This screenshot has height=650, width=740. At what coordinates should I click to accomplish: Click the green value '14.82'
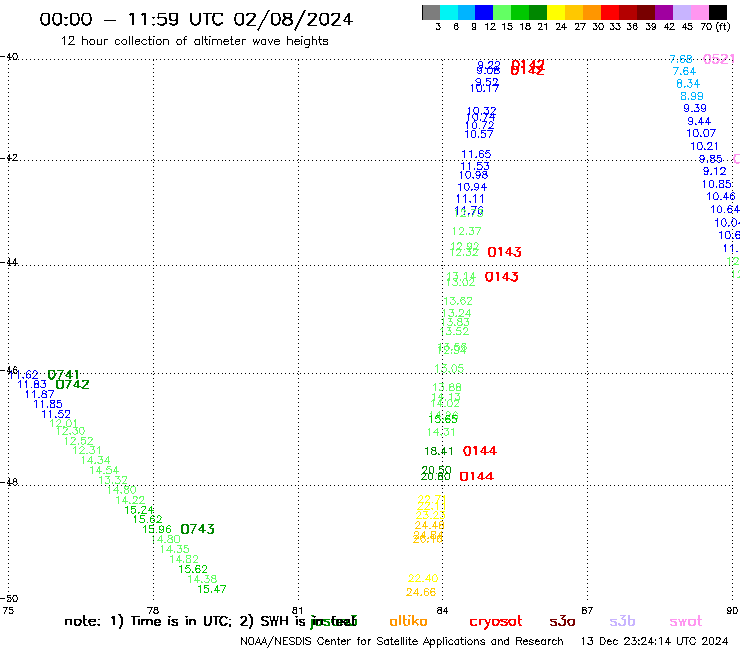tap(184, 559)
